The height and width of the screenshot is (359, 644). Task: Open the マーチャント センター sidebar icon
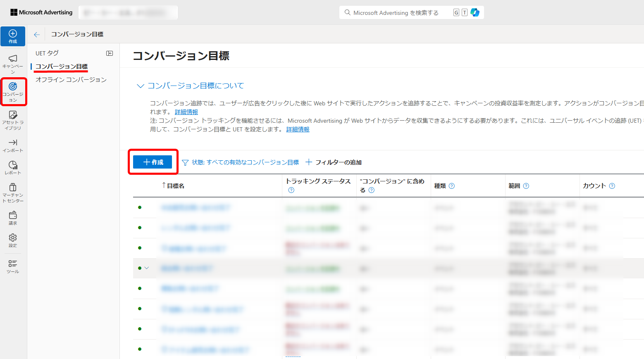(13, 193)
